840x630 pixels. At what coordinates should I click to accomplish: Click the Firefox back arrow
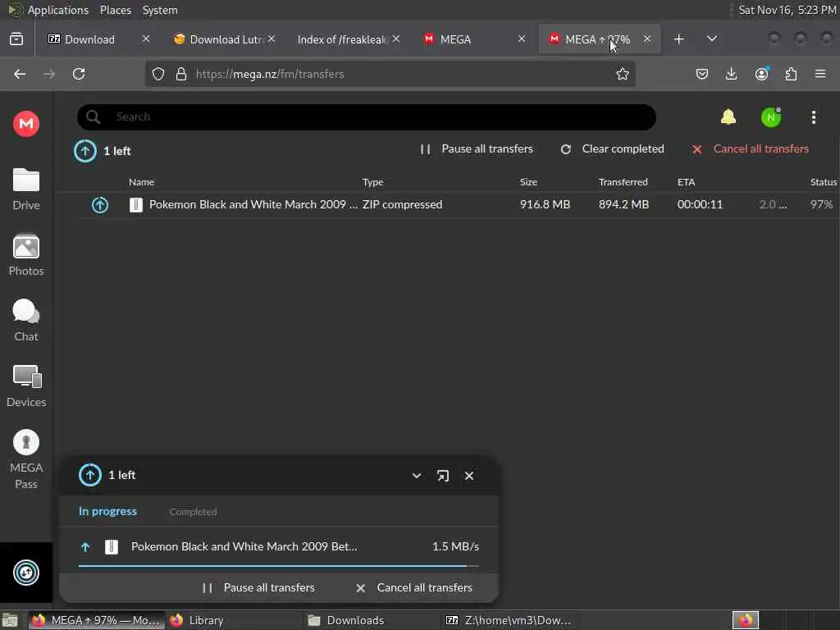[x=20, y=74]
